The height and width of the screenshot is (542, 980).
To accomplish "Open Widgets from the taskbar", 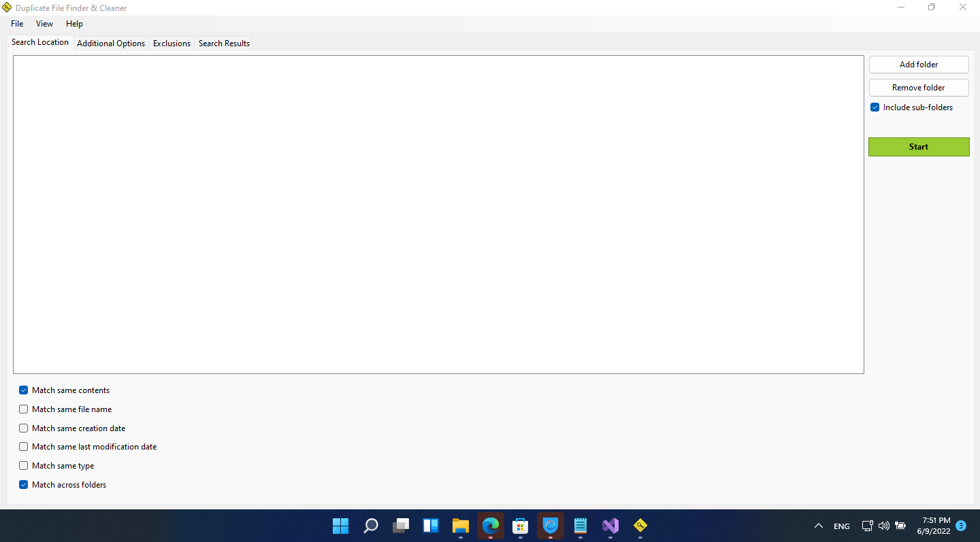I will point(431,526).
